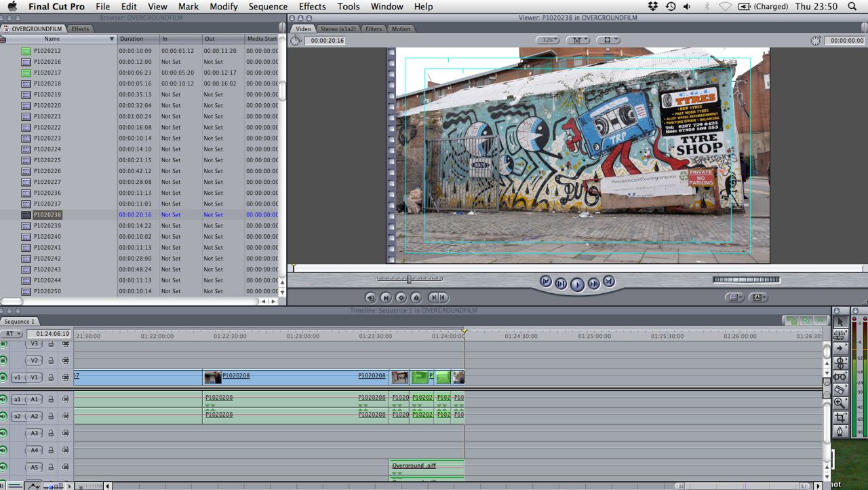This screenshot has width=868, height=490.
Task: Open the Recent Clips popup
Action: [734, 297]
